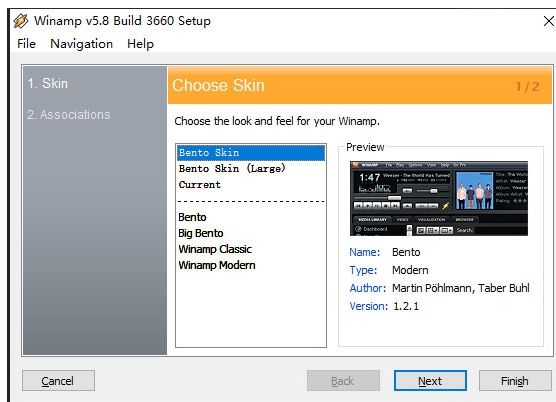Image resolution: width=556 pixels, height=402 pixels.
Task: Click the Bento skin preview thumbnail
Action: click(x=439, y=199)
